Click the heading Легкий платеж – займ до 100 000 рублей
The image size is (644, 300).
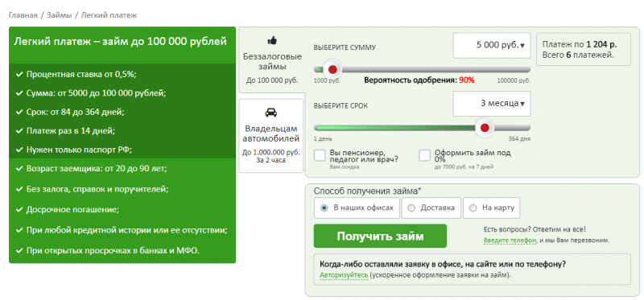120,42
